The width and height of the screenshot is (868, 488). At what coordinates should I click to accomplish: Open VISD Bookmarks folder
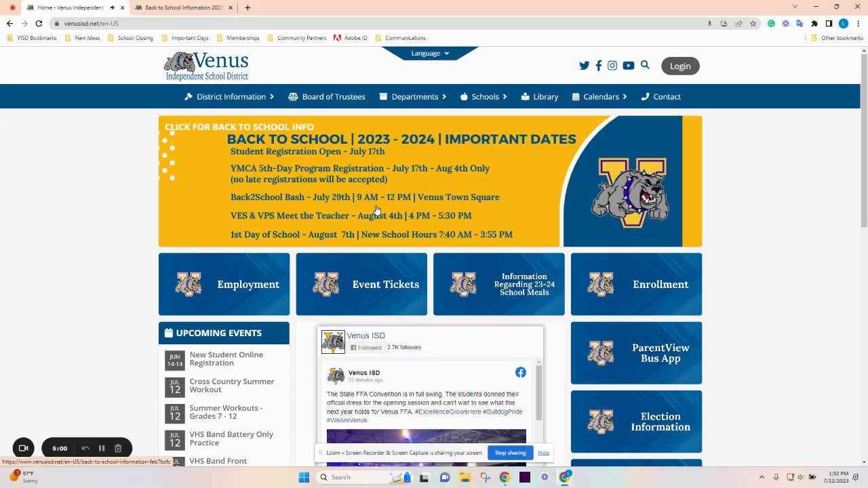tap(32, 38)
